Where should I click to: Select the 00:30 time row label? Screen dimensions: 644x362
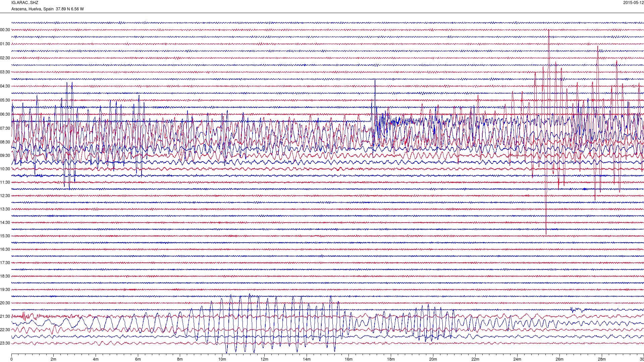5,30
